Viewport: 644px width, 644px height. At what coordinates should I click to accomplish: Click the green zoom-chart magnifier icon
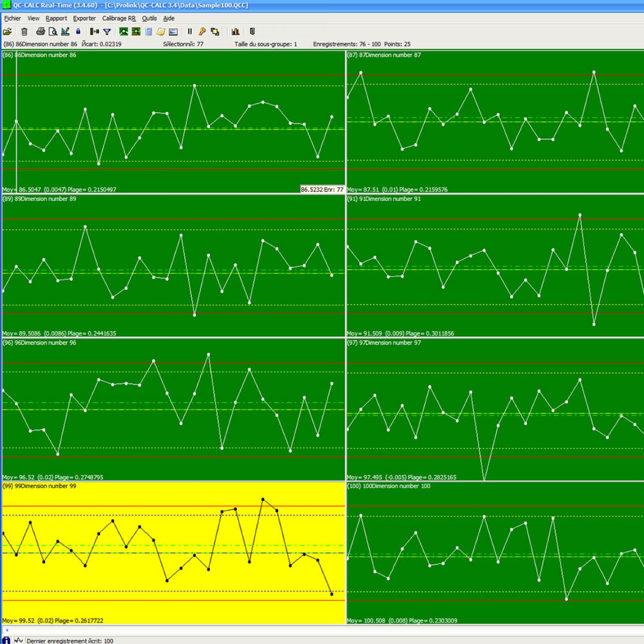tap(124, 31)
